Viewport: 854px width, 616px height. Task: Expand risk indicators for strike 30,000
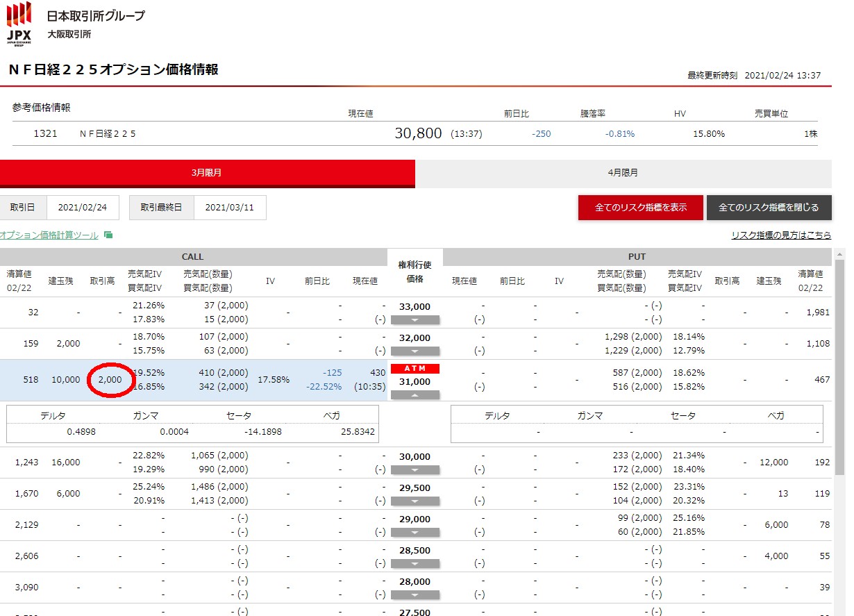pos(415,470)
